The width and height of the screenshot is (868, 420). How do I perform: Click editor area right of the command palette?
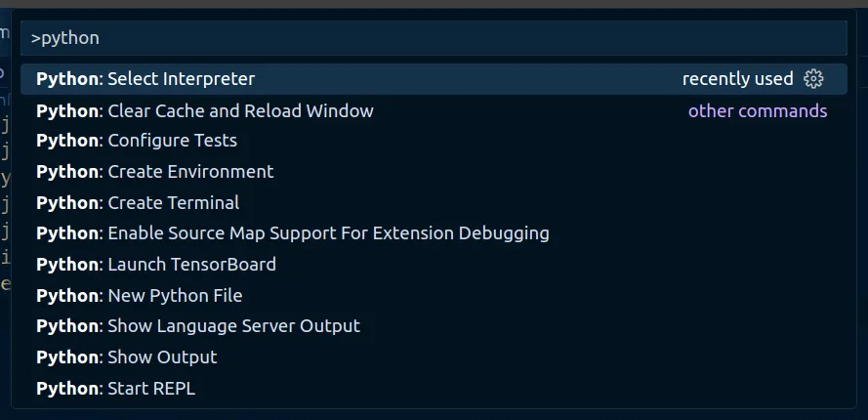(862, 244)
